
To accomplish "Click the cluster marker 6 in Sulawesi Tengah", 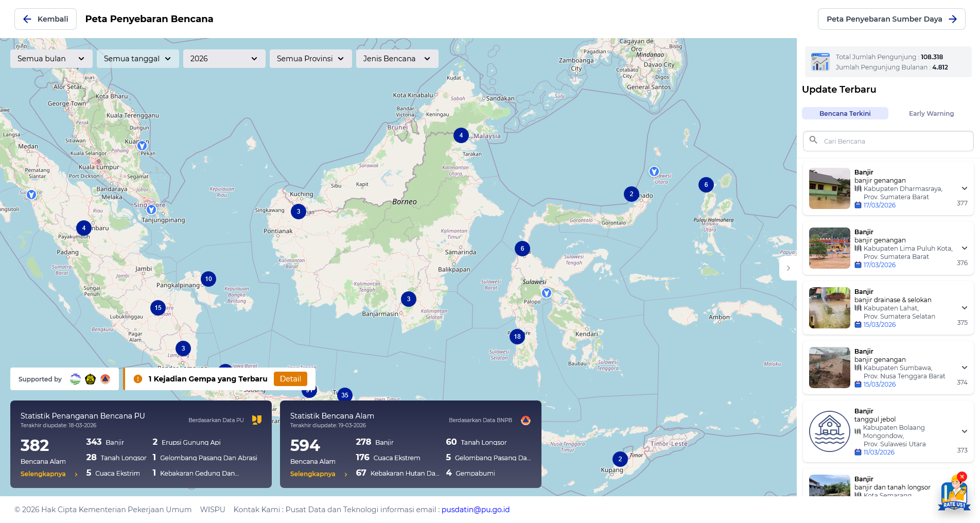I will pyautogui.click(x=522, y=249).
